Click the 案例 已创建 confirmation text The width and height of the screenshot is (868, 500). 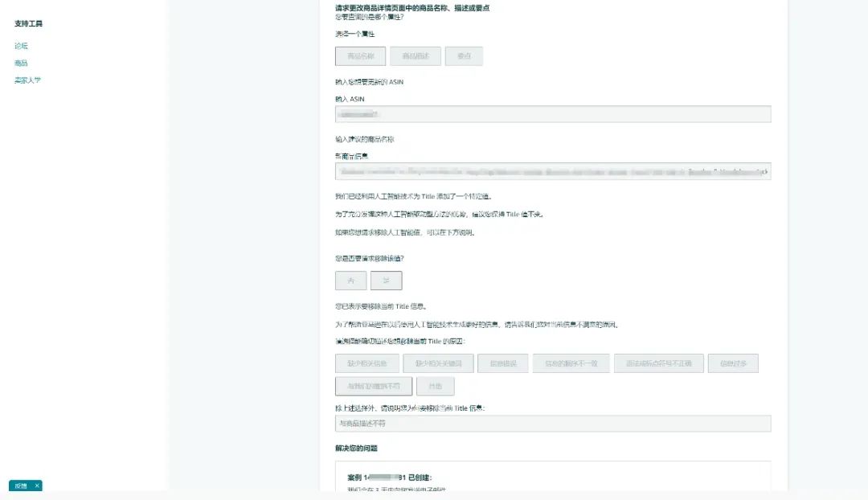pos(390,477)
